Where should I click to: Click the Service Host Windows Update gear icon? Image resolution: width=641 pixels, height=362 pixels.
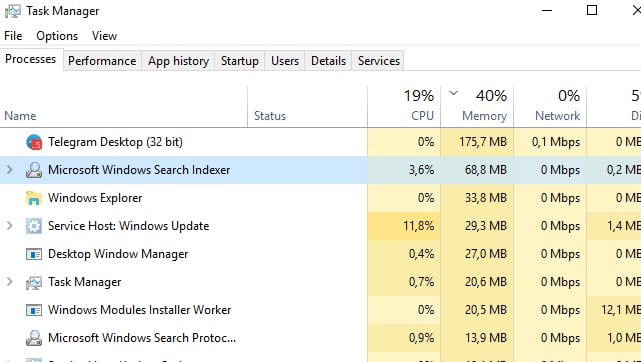pyautogui.click(x=34, y=226)
